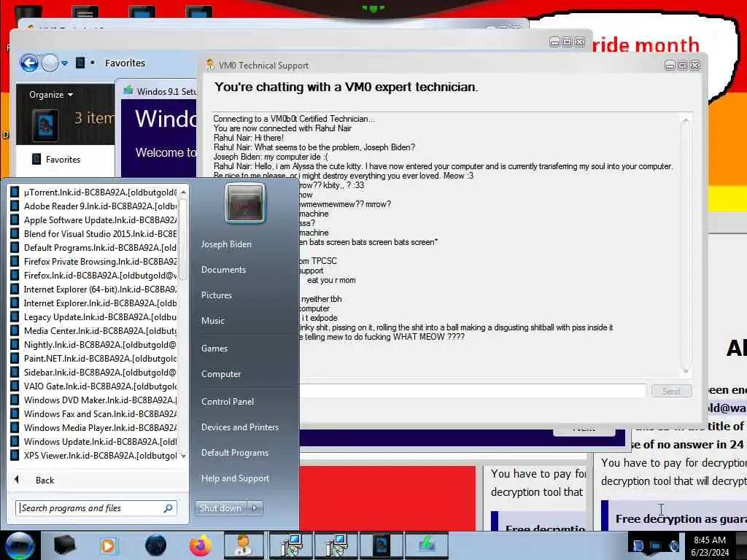
Task: Open Pictures from the Start menu
Action: click(216, 295)
